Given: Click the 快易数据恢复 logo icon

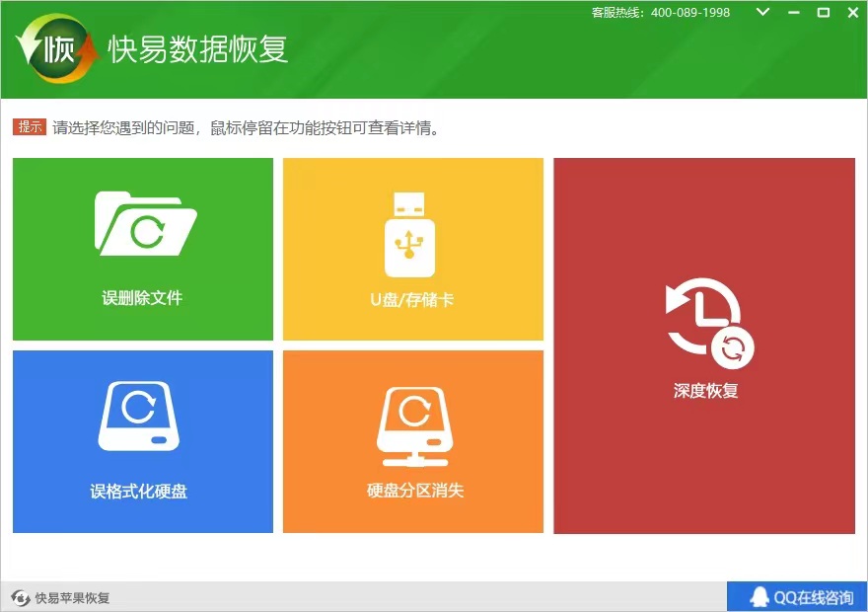Looking at the screenshot, I should tap(54, 47).
